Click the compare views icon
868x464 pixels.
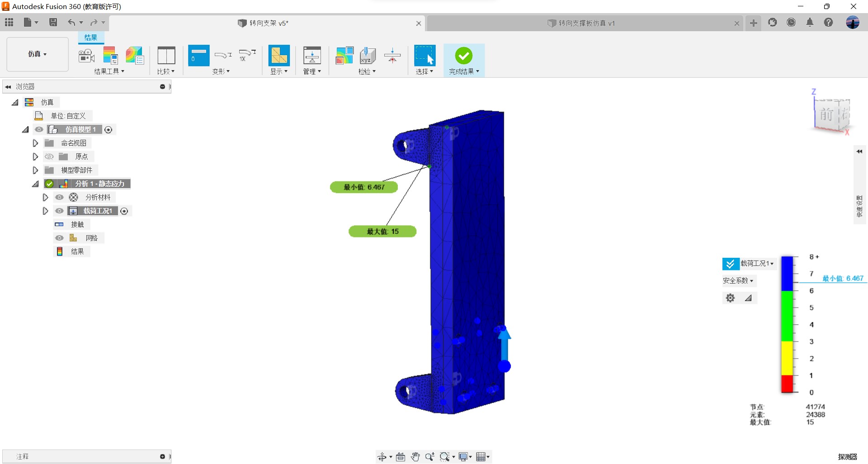[x=166, y=56]
